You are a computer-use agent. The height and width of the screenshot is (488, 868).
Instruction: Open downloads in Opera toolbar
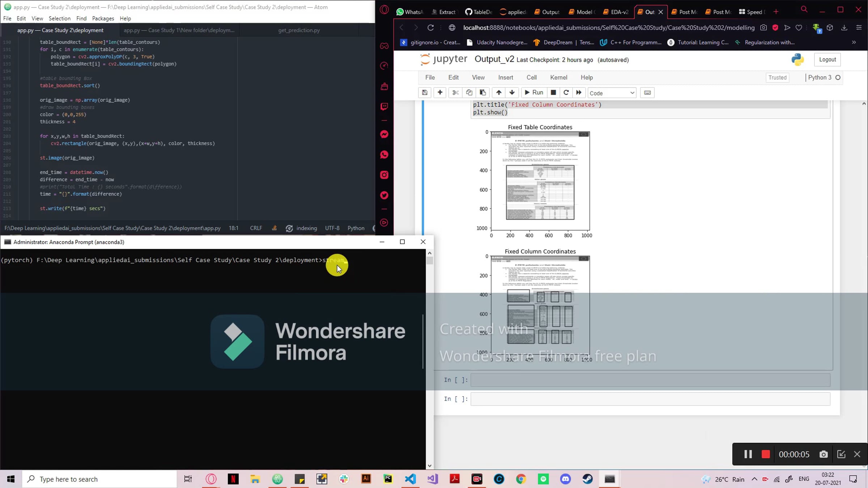[x=844, y=27]
